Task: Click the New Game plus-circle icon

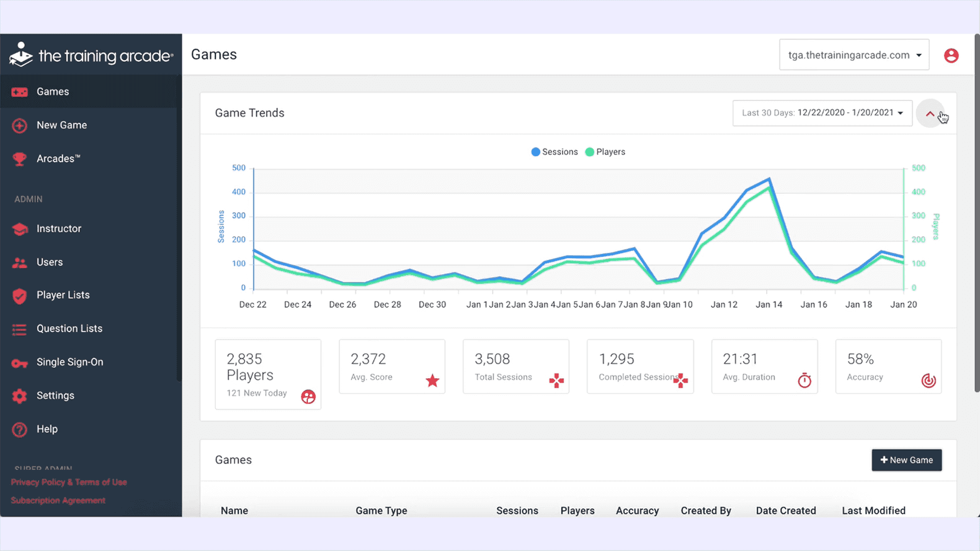Action: pos(19,126)
